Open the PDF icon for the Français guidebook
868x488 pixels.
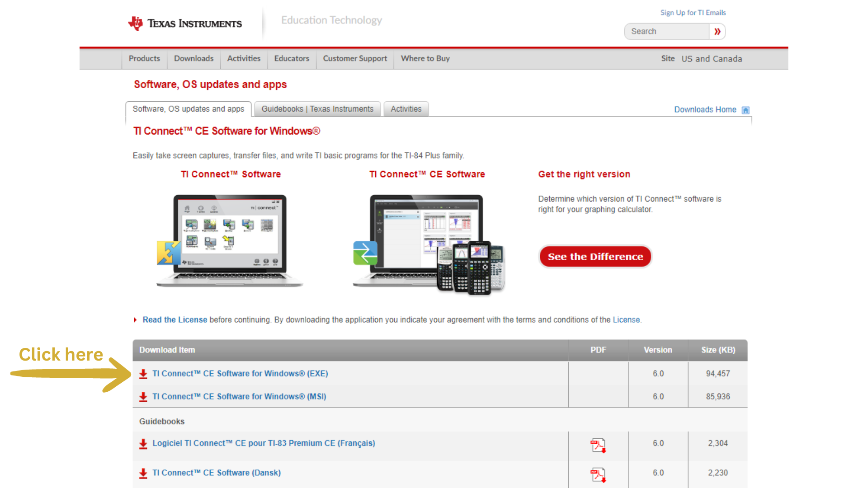598,445
